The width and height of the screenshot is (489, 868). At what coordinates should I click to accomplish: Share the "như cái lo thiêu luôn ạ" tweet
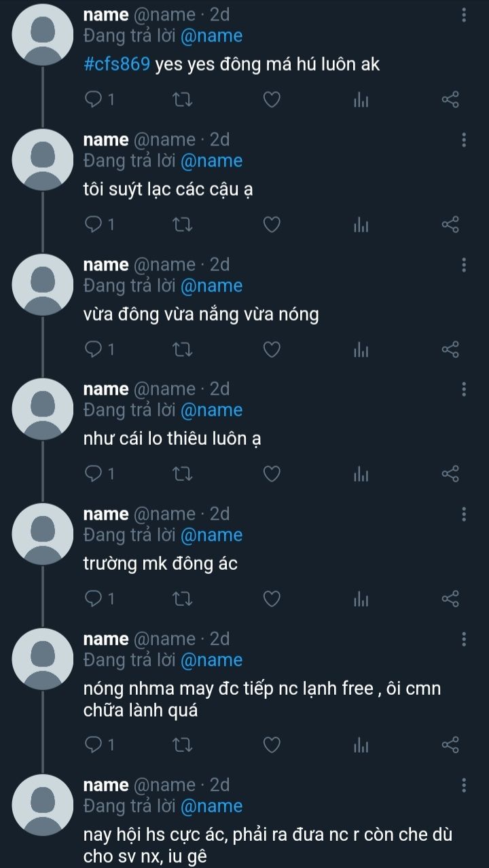[x=450, y=474]
